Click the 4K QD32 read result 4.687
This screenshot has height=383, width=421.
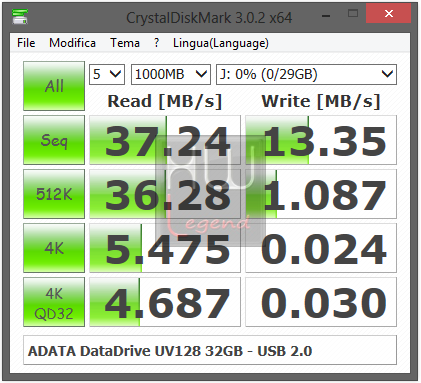click(x=165, y=302)
